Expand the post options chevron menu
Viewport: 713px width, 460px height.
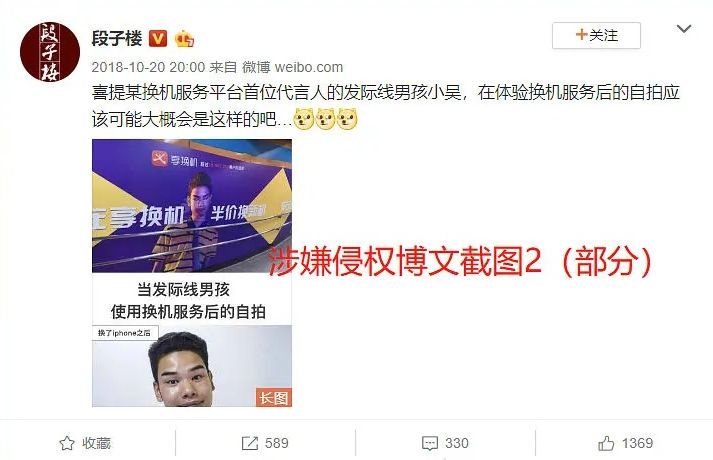684,29
